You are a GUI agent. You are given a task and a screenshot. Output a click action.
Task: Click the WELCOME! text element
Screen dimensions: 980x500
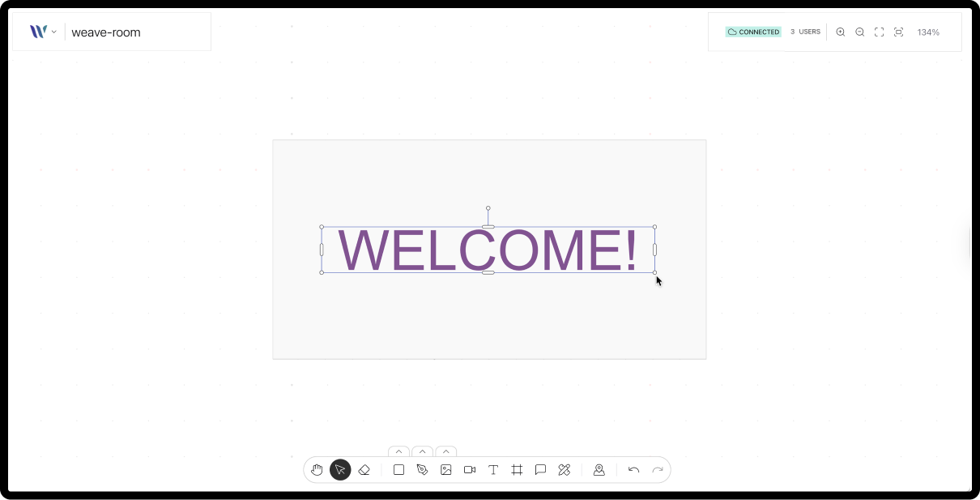click(x=488, y=250)
